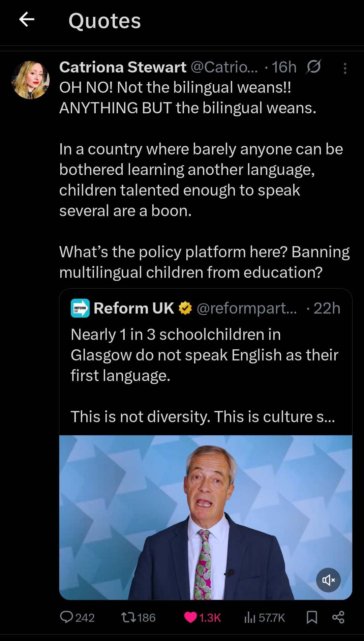Unlike the post via the pink heart

[x=190, y=617]
